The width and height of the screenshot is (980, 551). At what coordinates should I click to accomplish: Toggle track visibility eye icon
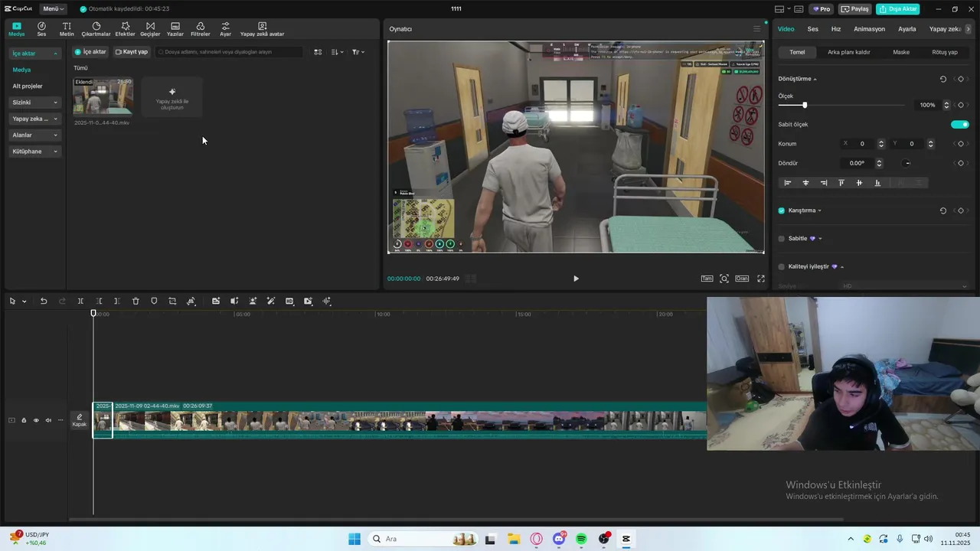pos(36,420)
